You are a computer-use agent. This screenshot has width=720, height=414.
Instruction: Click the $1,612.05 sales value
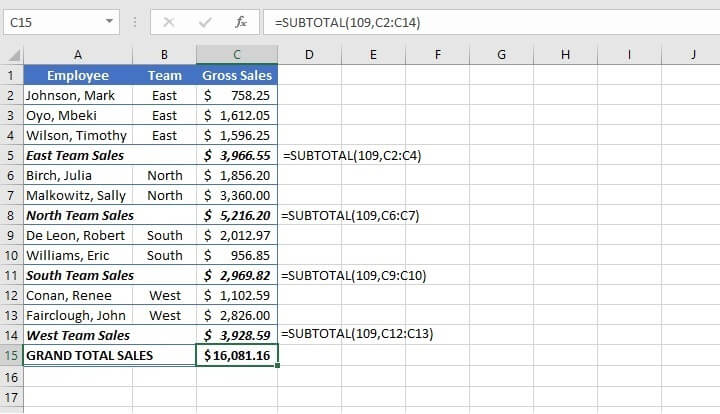[x=237, y=115]
